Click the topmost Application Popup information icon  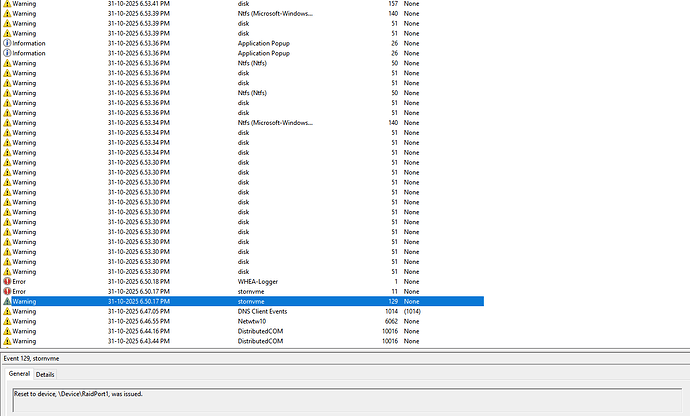pos(7,43)
